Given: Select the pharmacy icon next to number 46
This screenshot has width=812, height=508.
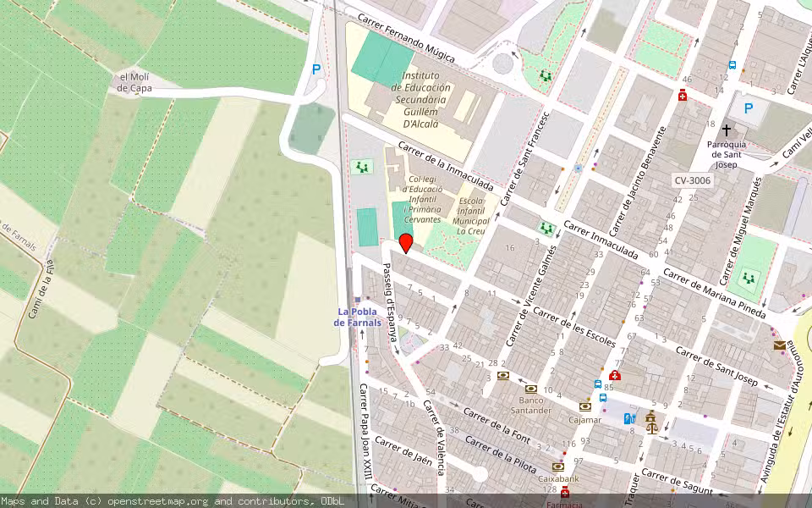Looking at the screenshot, I should coord(683,96).
